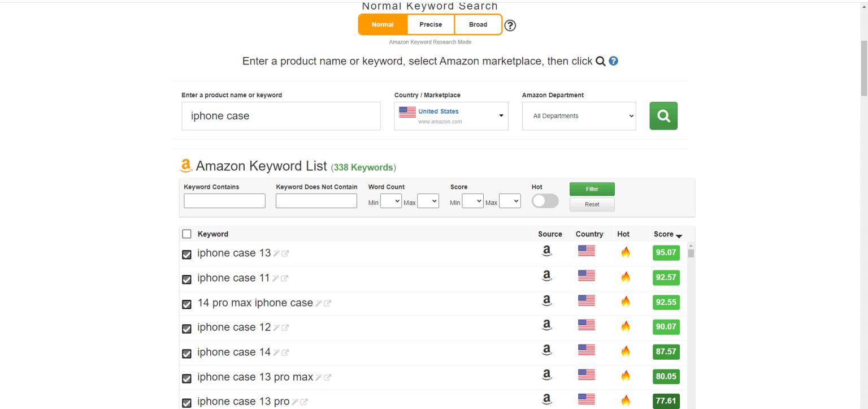Click the Reset button
Viewport: 868px width, 409px height.
point(592,204)
